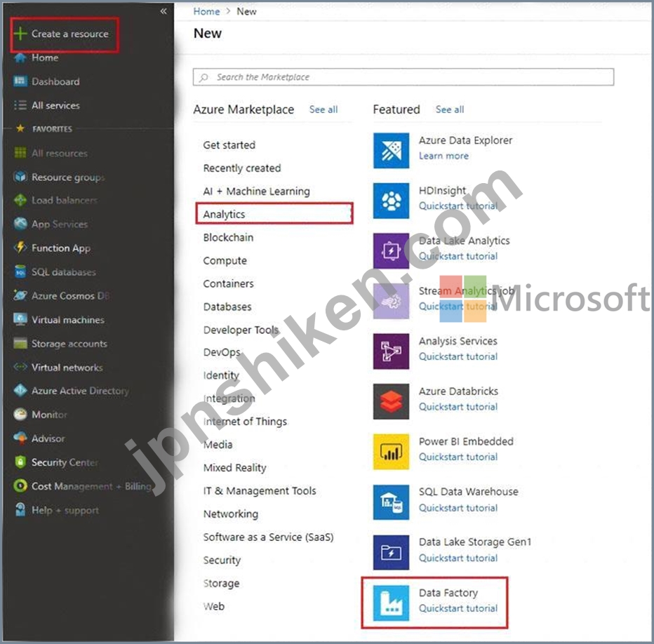This screenshot has height=644, width=654.
Task: Select the HDInsight tile icon
Action: (391, 201)
